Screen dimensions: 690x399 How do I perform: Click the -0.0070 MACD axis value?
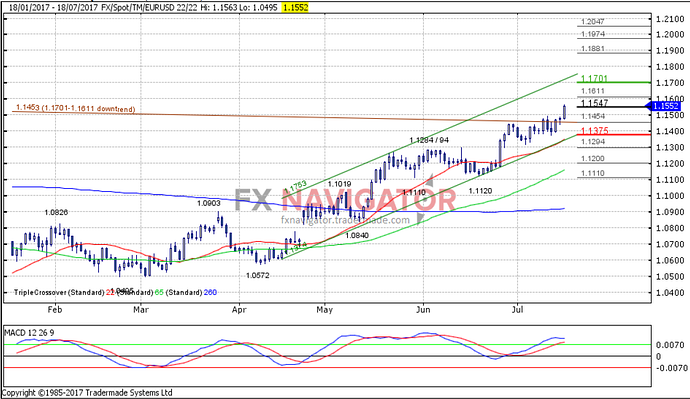click(672, 368)
